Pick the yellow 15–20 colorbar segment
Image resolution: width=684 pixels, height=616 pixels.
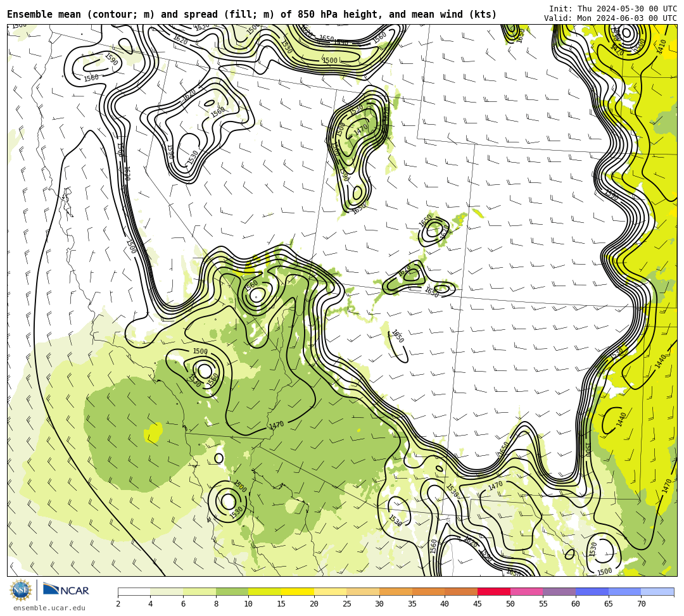pyautogui.click(x=298, y=591)
